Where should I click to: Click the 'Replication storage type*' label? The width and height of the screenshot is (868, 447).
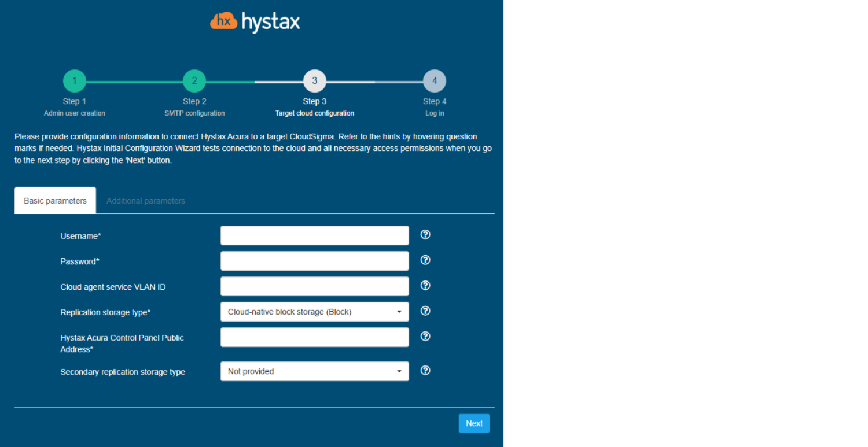coord(105,312)
